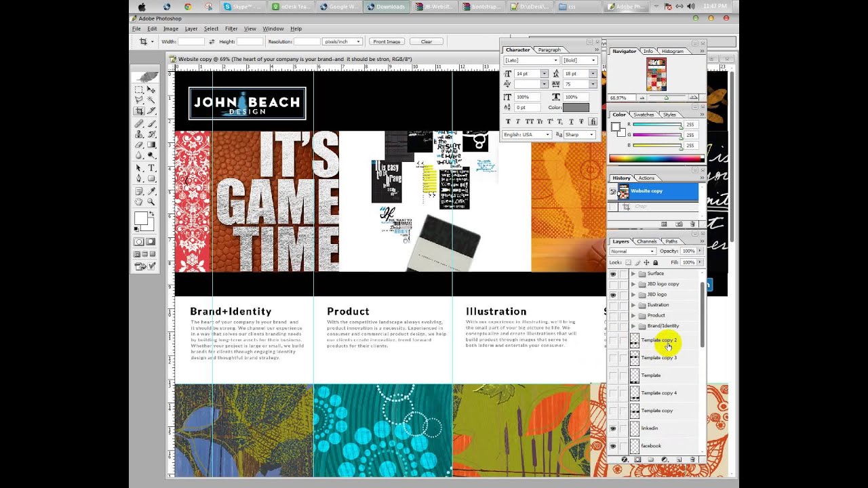Hide the facebook layer
868x488 pixels.
coord(613,446)
